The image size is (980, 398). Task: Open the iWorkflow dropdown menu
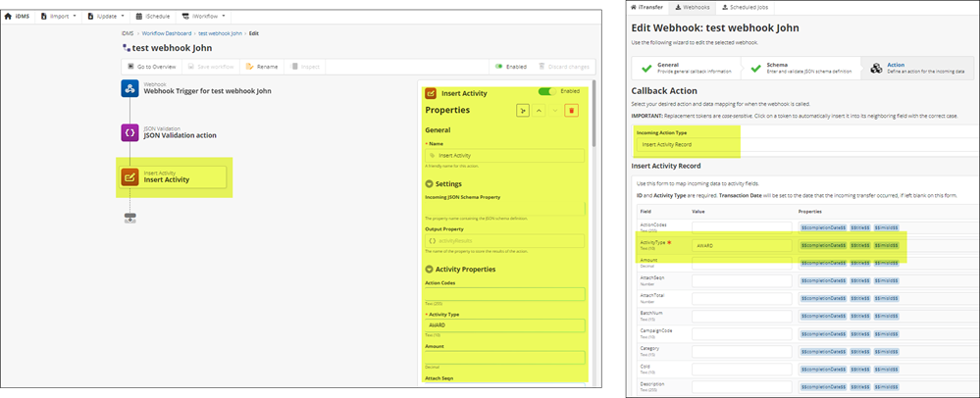pos(204,17)
